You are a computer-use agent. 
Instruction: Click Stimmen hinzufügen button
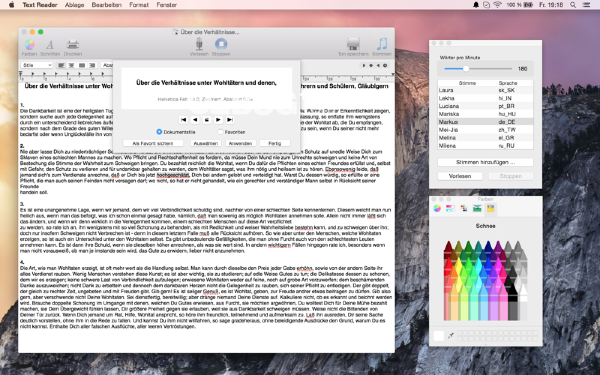(x=485, y=162)
